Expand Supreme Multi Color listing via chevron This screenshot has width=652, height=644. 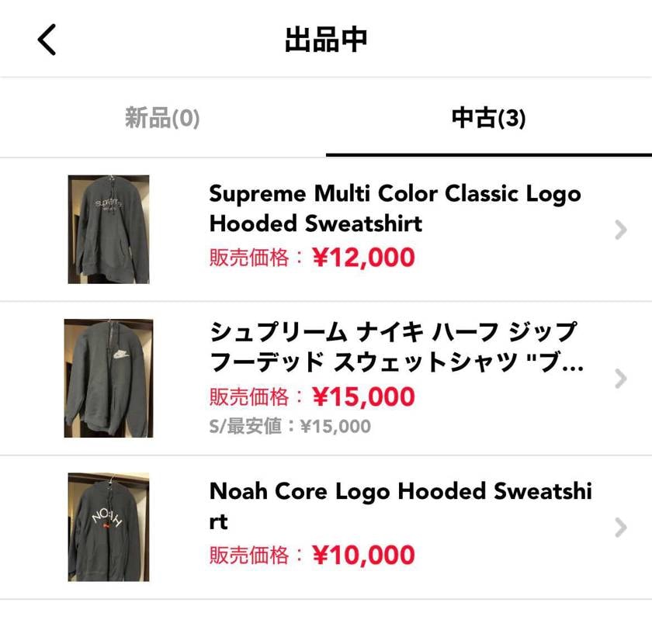(620, 230)
